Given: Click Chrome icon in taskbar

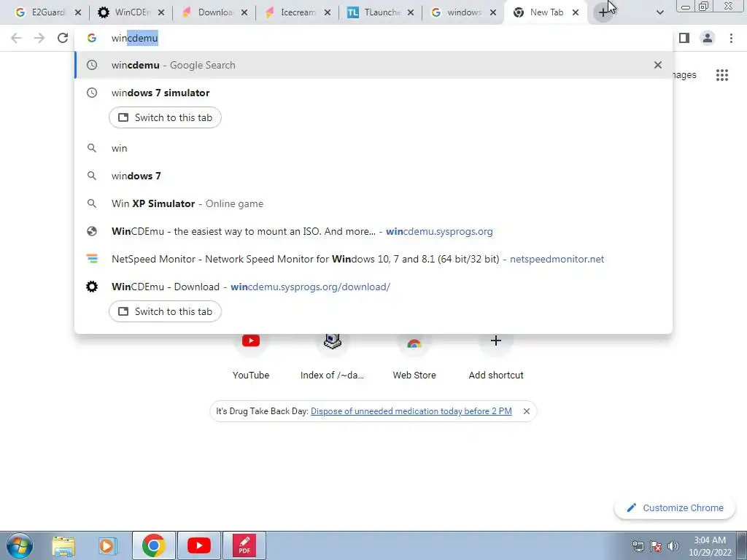Looking at the screenshot, I should (153, 545).
